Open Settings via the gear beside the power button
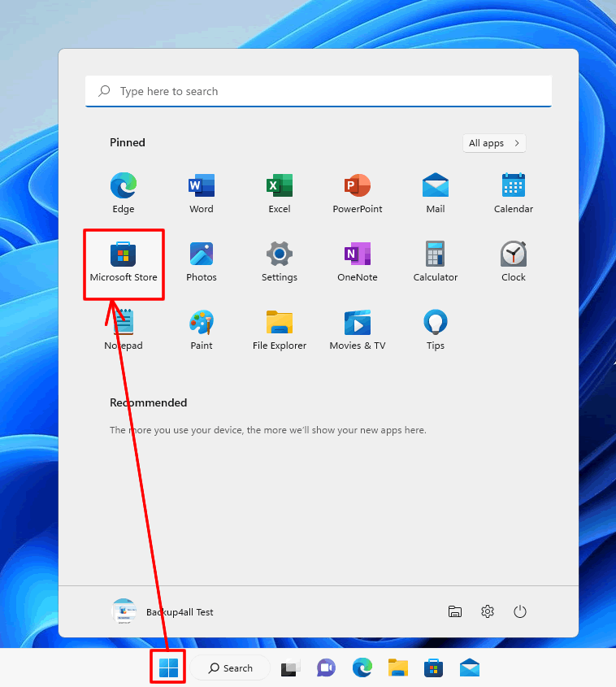Viewport: 616px width, 687px height. [488, 611]
